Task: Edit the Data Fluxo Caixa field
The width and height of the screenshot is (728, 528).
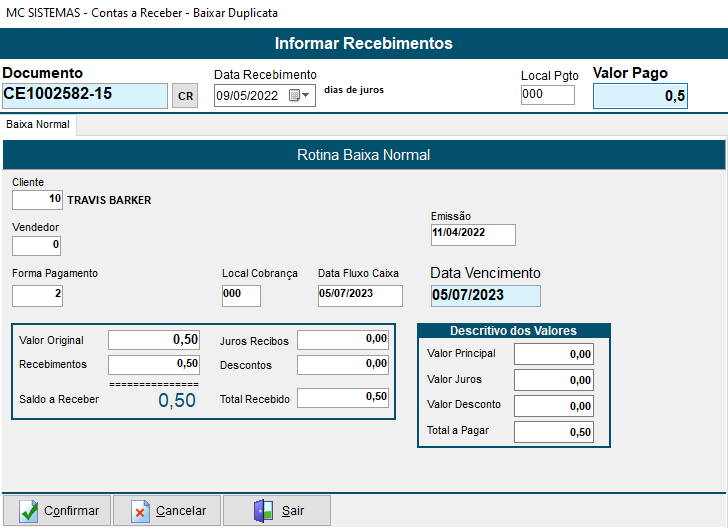Action: [360, 296]
